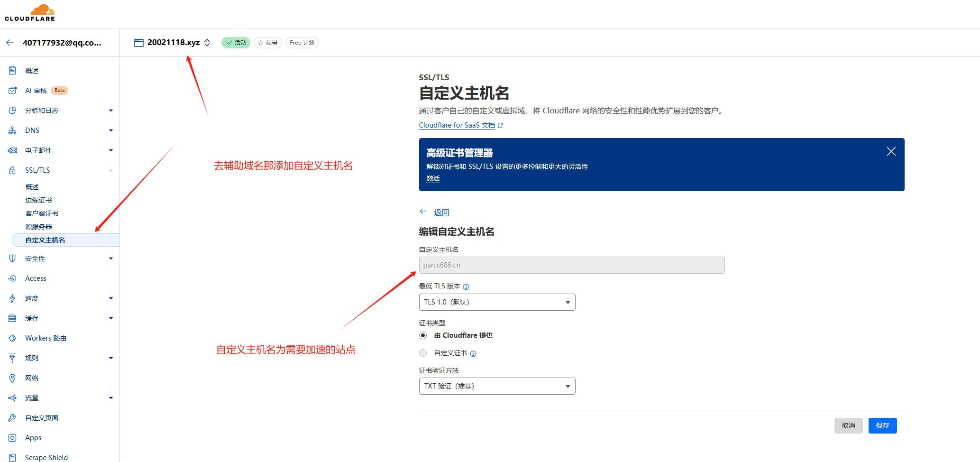Dismiss the 高级证书管理器 banner
The image size is (980, 462).
click(891, 151)
